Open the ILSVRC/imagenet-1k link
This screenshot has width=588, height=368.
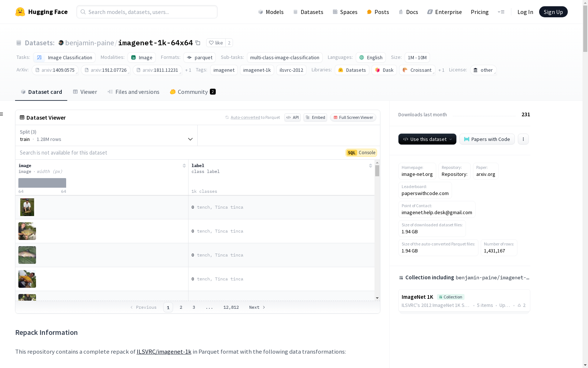click(x=164, y=352)
